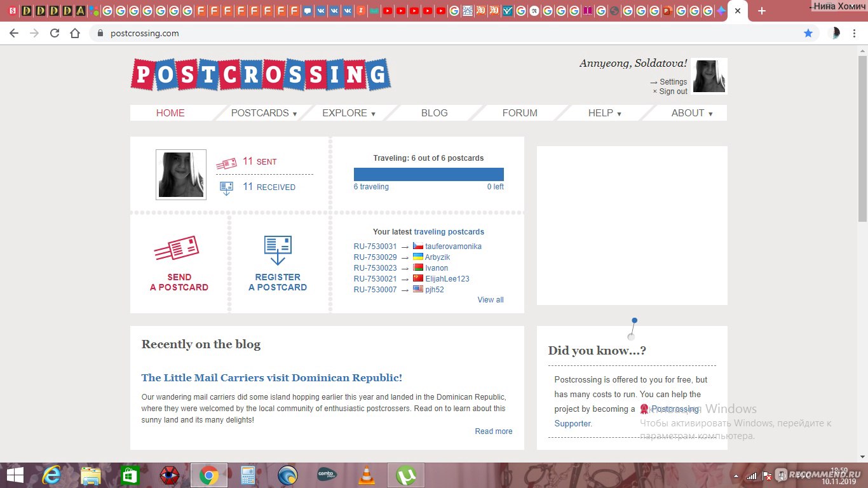Open the tauferovamonika user profile
The height and width of the screenshot is (488, 868).
click(x=453, y=246)
